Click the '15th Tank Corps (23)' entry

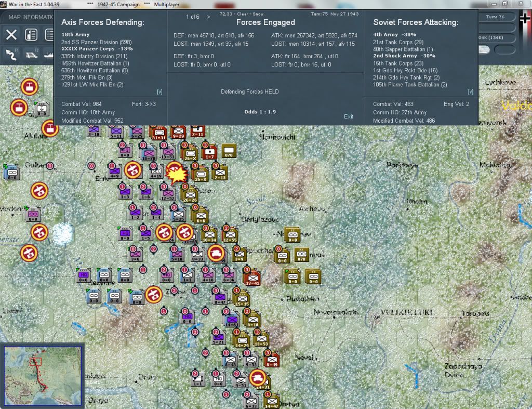pos(398,63)
